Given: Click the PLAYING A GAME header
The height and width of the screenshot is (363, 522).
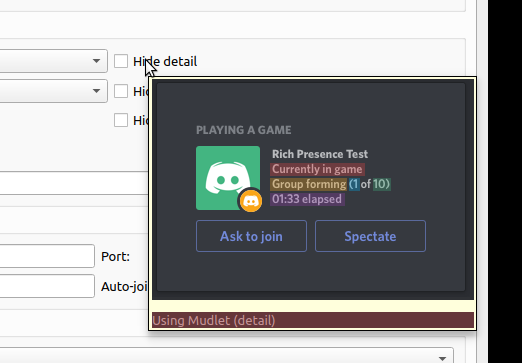Looking at the screenshot, I should [244, 130].
